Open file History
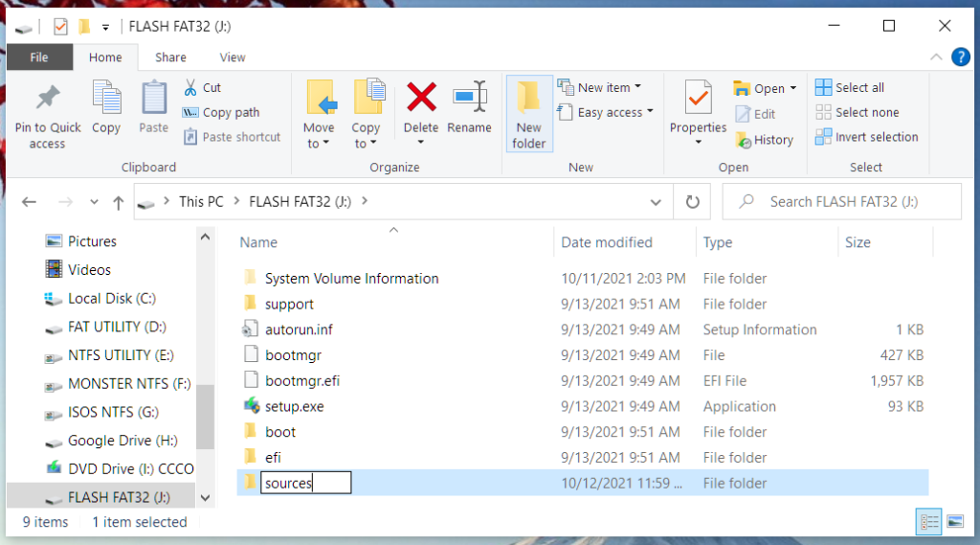 coord(764,140)
